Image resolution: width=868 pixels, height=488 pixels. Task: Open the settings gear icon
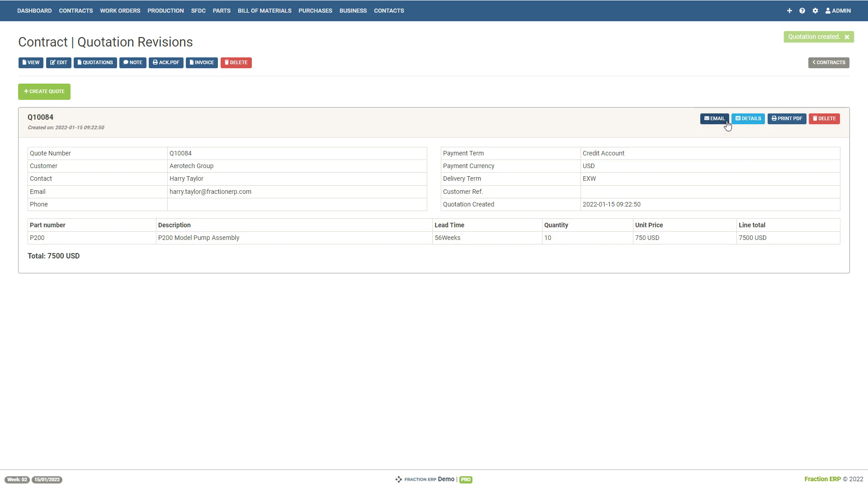coord(815,10)
